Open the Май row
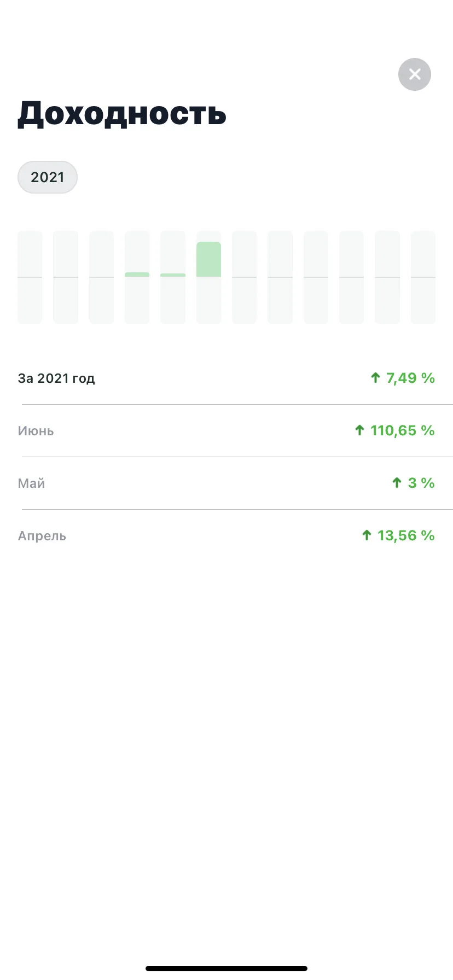Screen dimensions: 453x980 [x=226, y=483]
